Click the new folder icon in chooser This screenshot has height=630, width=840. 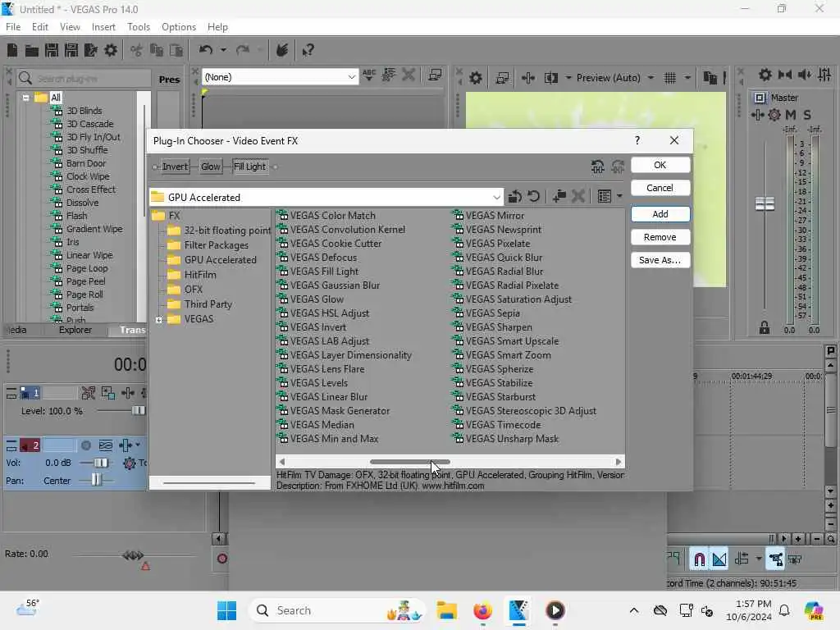tap(559, 197)
